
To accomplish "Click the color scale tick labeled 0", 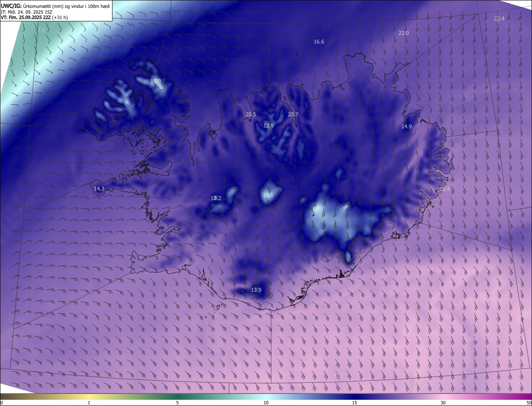I will click(2, 403).
